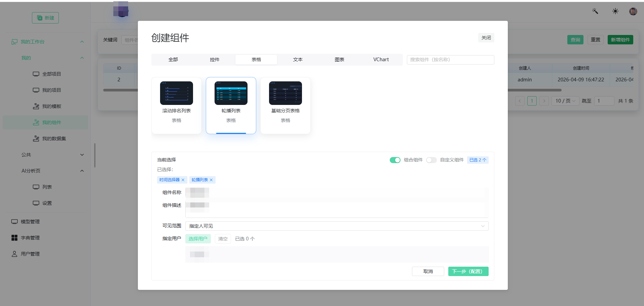Click the 下一步（配置） button
644x306 pixels.
tap(468, 271)
